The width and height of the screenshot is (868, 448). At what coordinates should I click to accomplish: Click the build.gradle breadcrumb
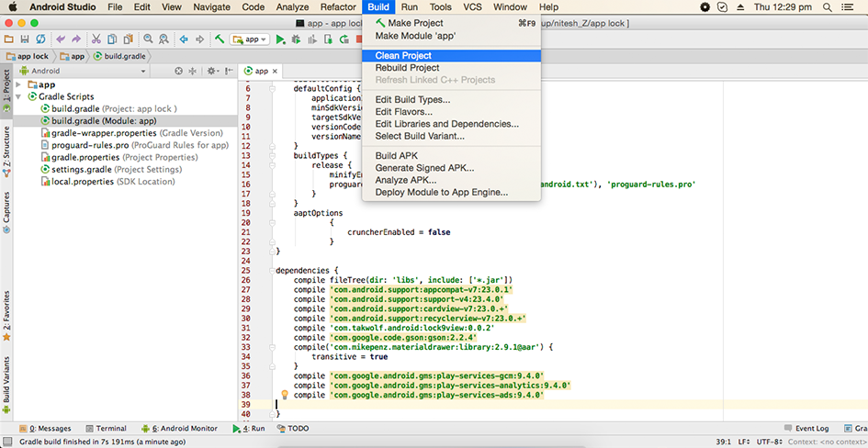coord(119,56)
